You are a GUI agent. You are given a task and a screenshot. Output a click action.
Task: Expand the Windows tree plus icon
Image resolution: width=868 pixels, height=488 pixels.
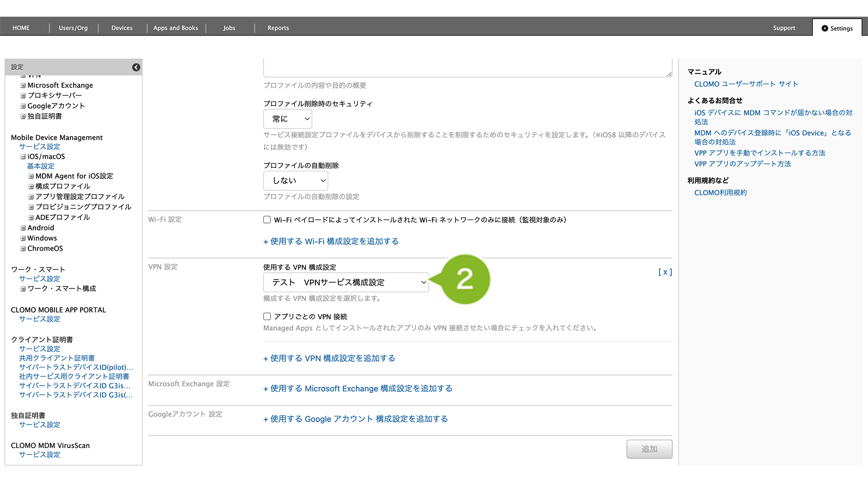coord(23,238)
